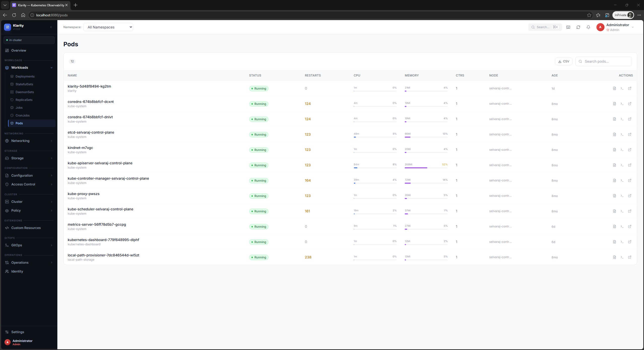Open a new browser tab
Viewport: 644px width, 350px height.
(x=75, y=5)
